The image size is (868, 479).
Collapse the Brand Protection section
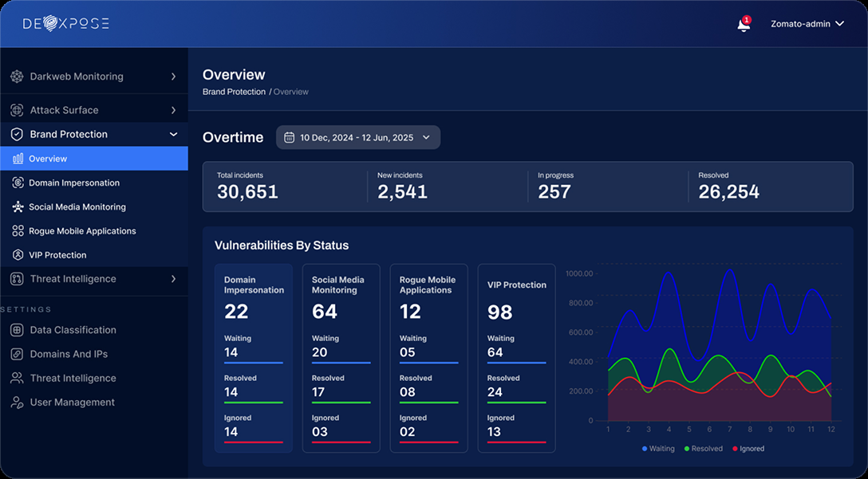point(173,135)
